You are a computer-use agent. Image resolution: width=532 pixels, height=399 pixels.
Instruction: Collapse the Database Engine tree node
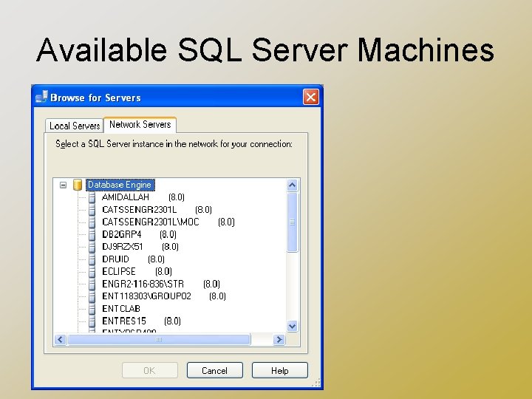63,185
